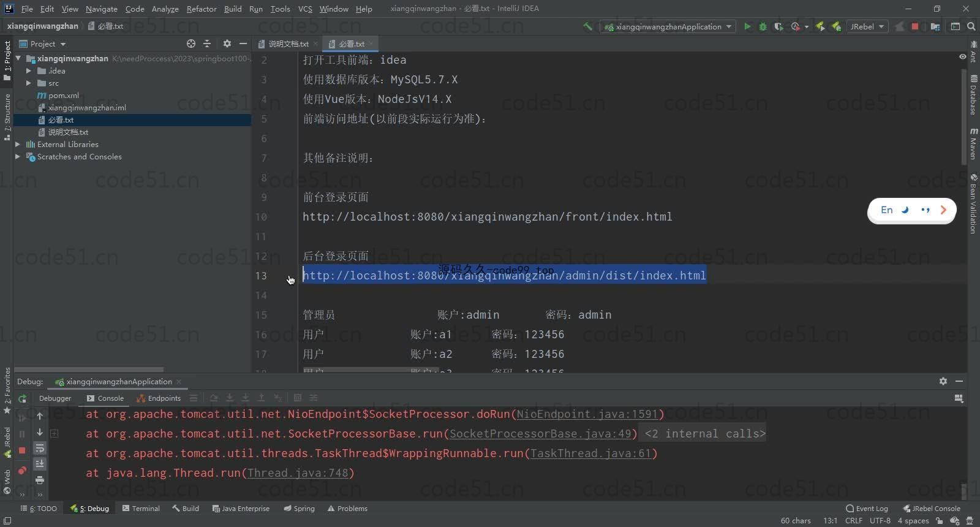Click the red Stop square in the Debug panel

(x=22, y=450)
